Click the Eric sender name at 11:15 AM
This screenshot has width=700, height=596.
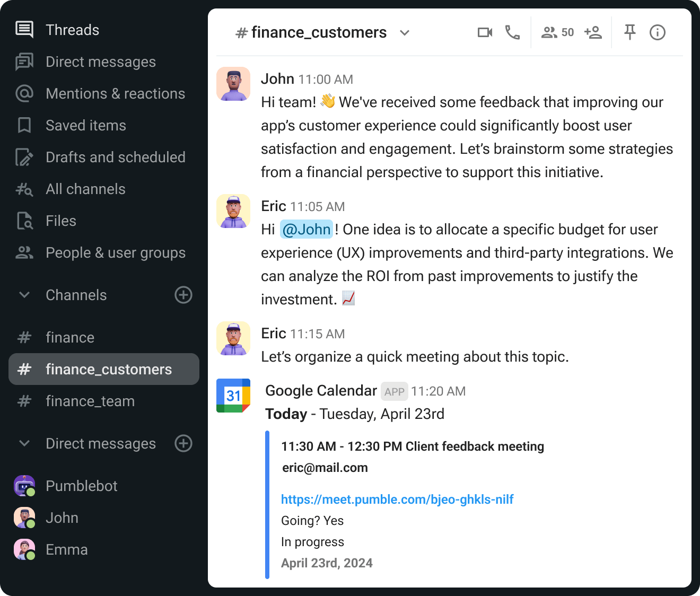coord(274,333)
